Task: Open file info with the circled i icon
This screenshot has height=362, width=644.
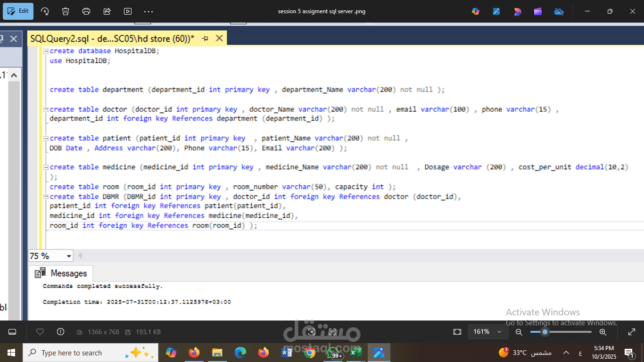Action: [x=60, y=332]
